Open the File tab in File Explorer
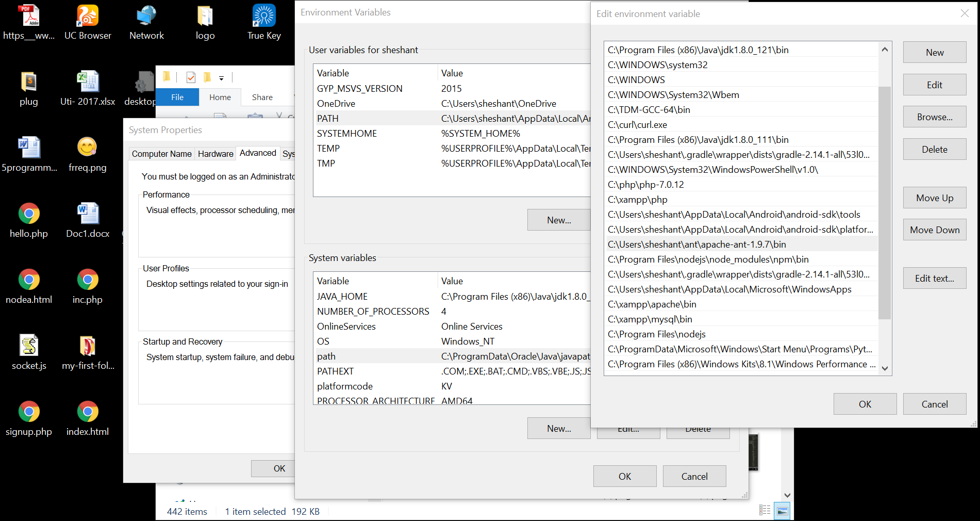This screenshot has width=980, height=521. (177, 97)
